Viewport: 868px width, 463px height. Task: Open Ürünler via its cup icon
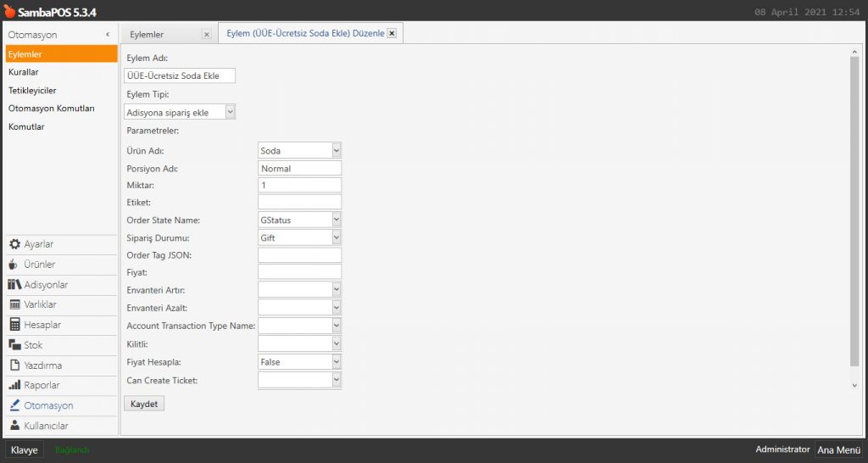tap(14, 265)
